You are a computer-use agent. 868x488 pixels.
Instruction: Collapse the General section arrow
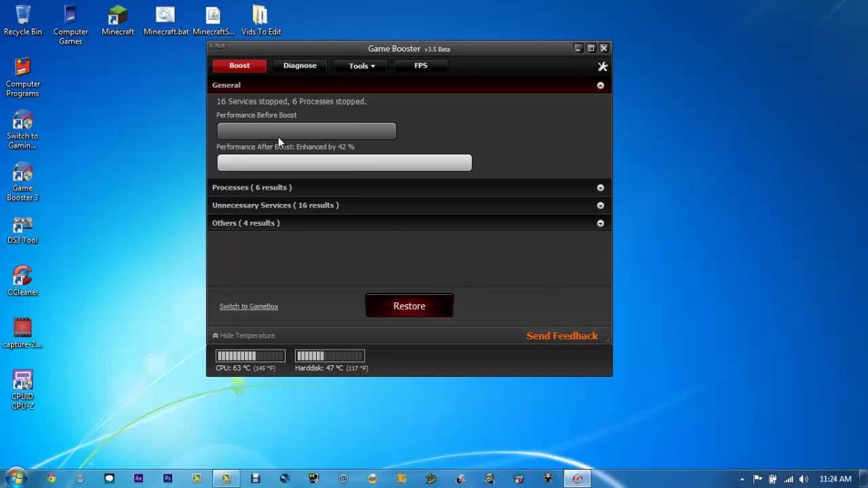coord(600,85)
